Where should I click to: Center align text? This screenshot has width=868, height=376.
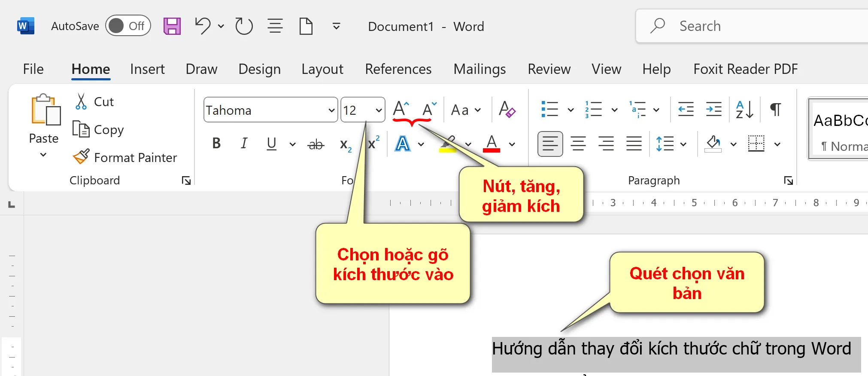pos(578,144)
